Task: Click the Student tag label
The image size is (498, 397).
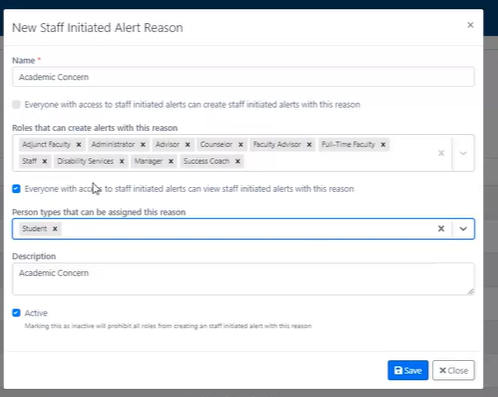Action: pos(34,229)
